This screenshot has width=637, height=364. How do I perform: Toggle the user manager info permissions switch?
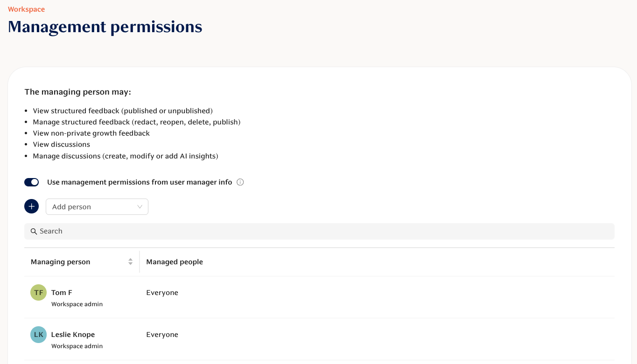click(x=31, y=182)
